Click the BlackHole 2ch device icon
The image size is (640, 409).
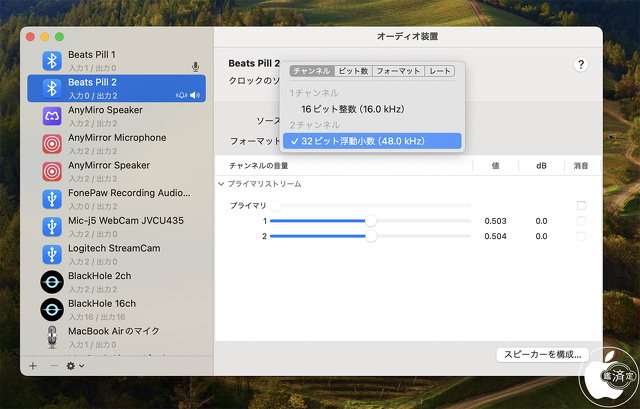(x=52, y=282)
